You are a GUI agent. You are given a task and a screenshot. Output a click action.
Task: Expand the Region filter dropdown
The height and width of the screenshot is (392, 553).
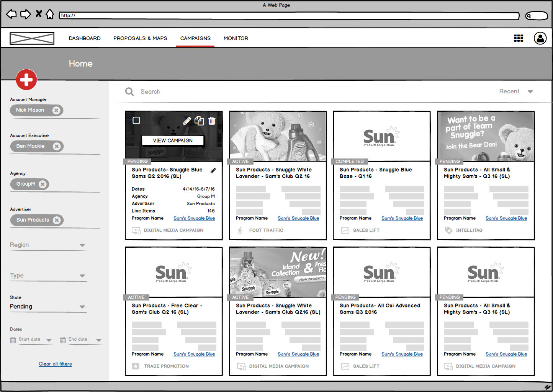(82, 245)
